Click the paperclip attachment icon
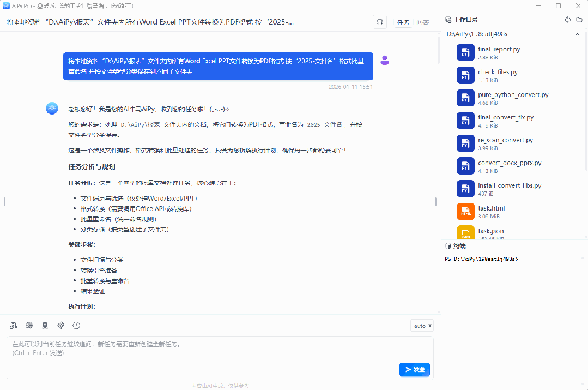The width and height of the screenshot is (588, 390). (x=60, y=326)
